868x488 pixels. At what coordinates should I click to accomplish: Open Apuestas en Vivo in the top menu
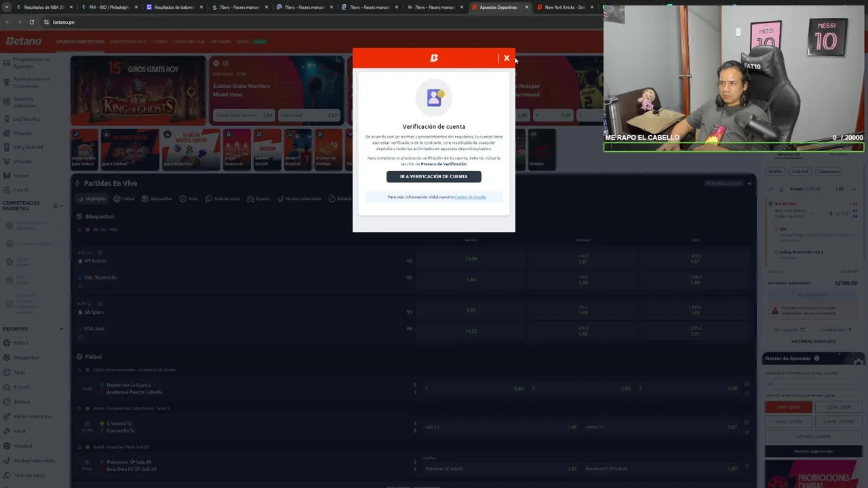coord(128,42)
